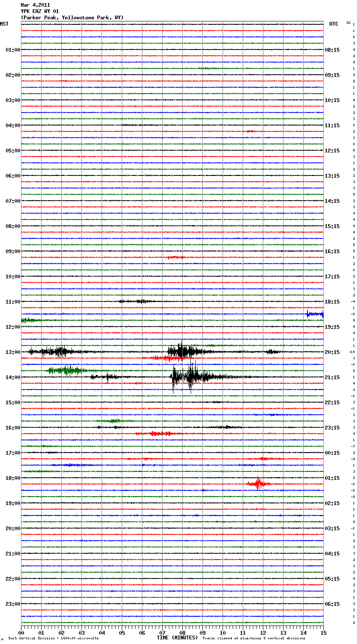
Task: Click the Parker Peak, Yellowstone Park location line
Action: pyautogui.click(x=72, y=18)
